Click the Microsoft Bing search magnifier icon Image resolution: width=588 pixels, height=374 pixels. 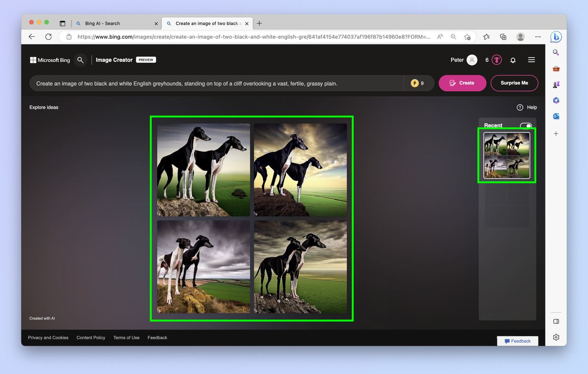tap(80, 60)
